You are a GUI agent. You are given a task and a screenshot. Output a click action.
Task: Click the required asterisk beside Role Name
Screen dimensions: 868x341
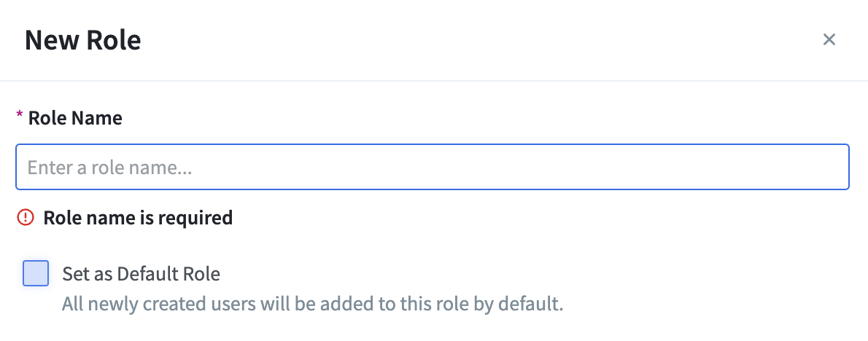20,115
